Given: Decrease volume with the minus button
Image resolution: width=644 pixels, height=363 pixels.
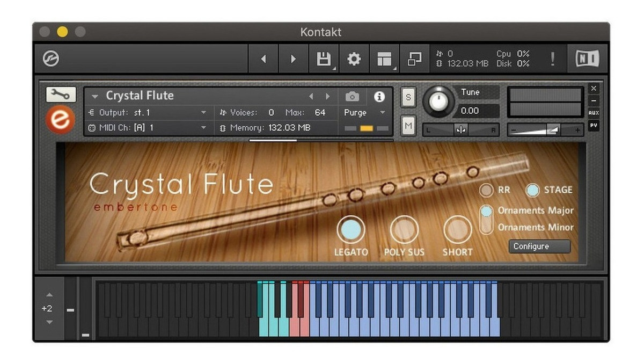Looking at the screenshot, I should click(513, 130).
